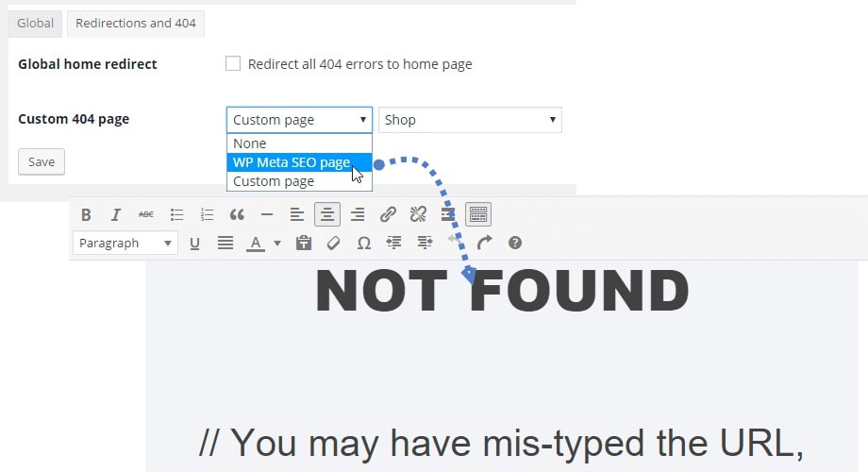Screen dimensions: 868x472
Task: Apply Italic formatting
Action: point(116,215)
